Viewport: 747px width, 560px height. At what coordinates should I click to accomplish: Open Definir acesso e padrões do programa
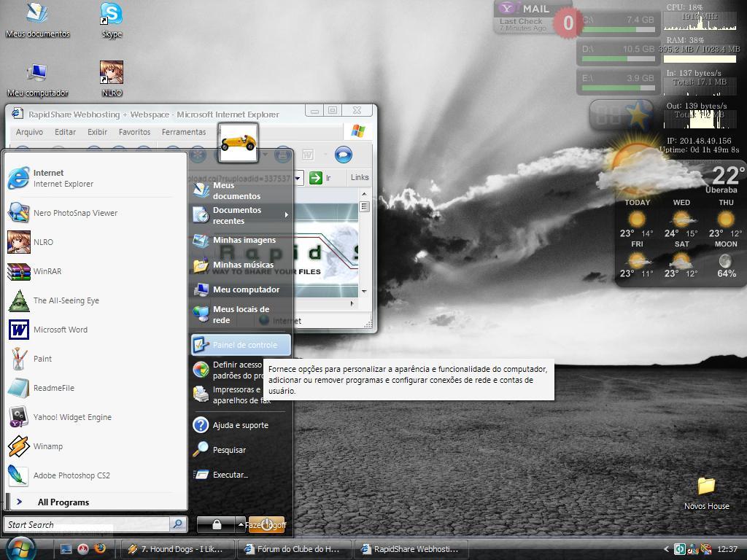[228, 370]
